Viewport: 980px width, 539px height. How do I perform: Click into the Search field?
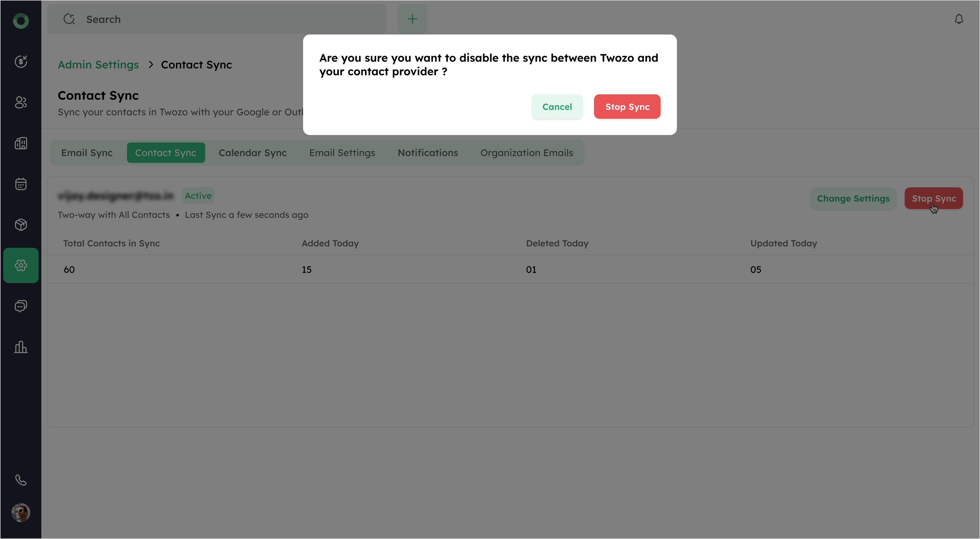[x=228, y=19]
